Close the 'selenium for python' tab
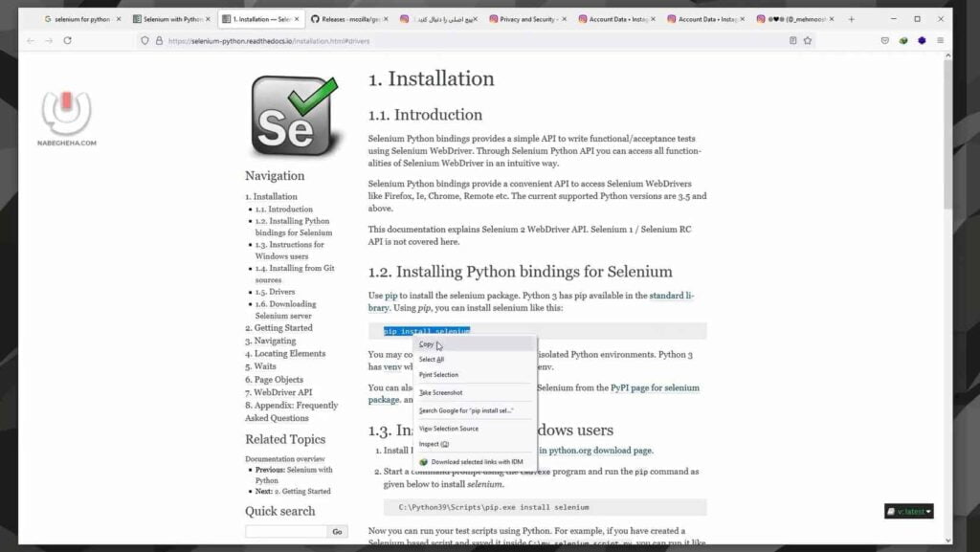This screenshot has width=980, height=552. pos(119,19)
